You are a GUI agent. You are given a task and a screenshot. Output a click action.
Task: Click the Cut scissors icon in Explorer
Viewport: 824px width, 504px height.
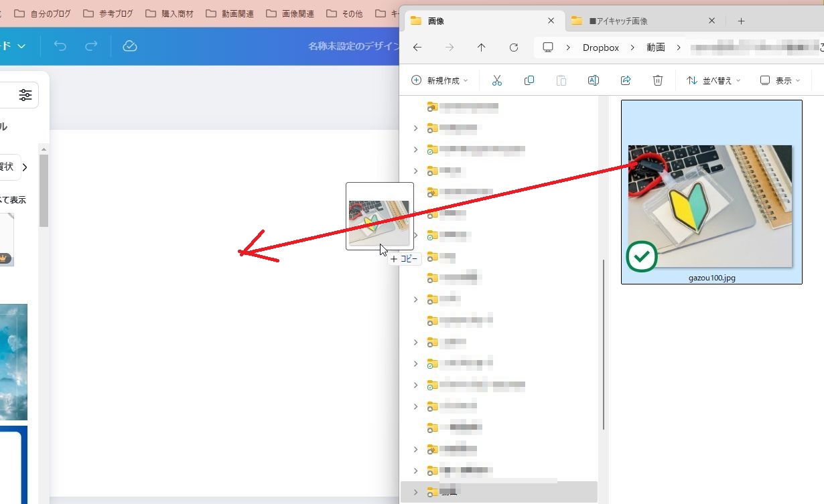point(496,80)
